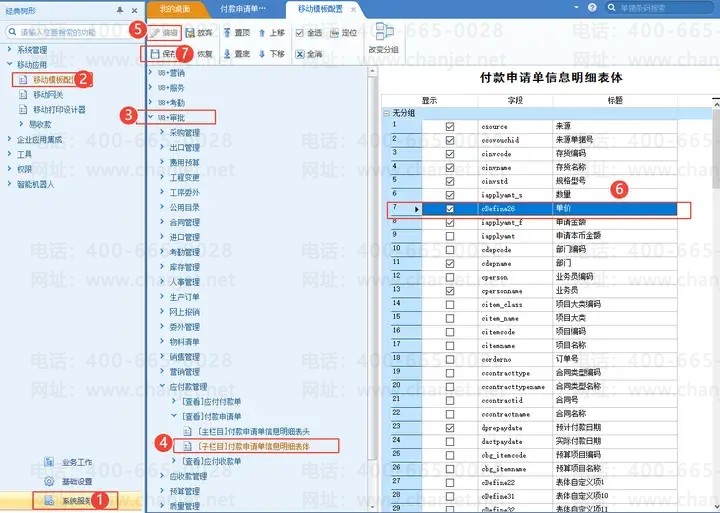Collapse the 无分组 group in table

click(387, 114)
